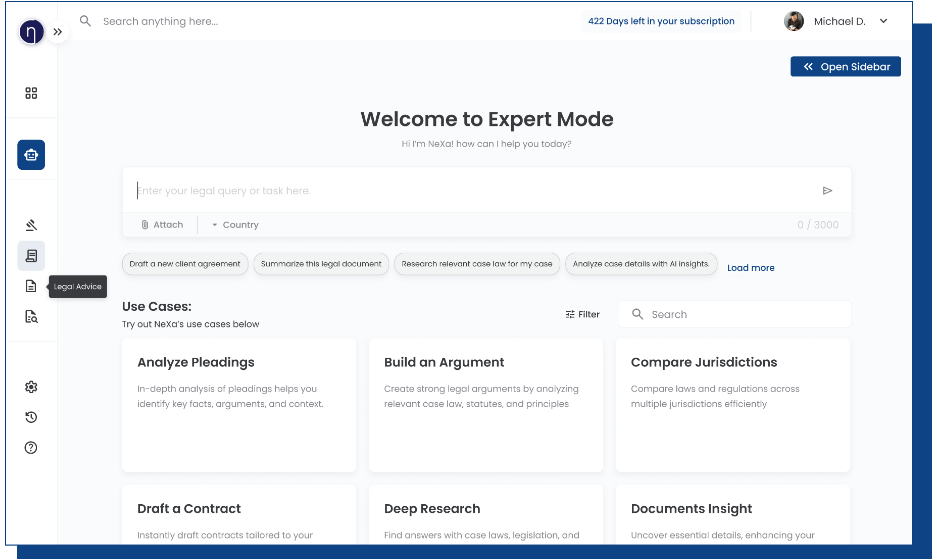Open settings gear icon in sidebar
Viewport: 937px width, 560px height.
(x=31, y=387)
